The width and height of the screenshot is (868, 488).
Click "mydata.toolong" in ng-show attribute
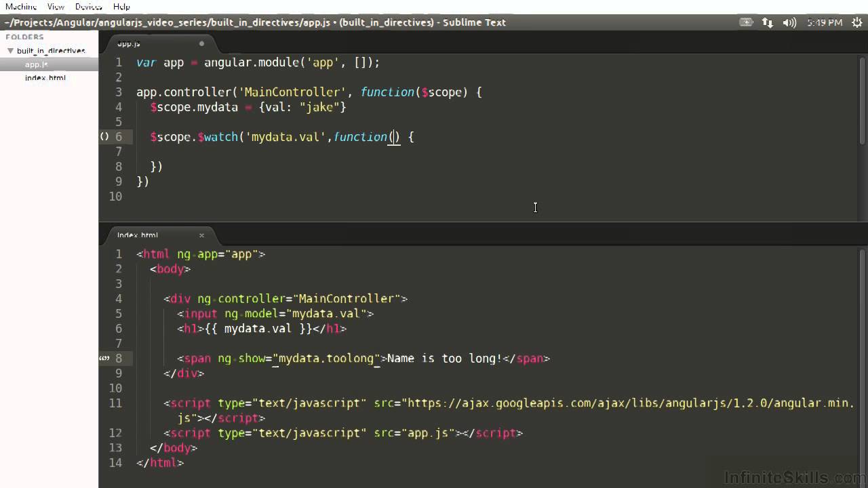326,359
